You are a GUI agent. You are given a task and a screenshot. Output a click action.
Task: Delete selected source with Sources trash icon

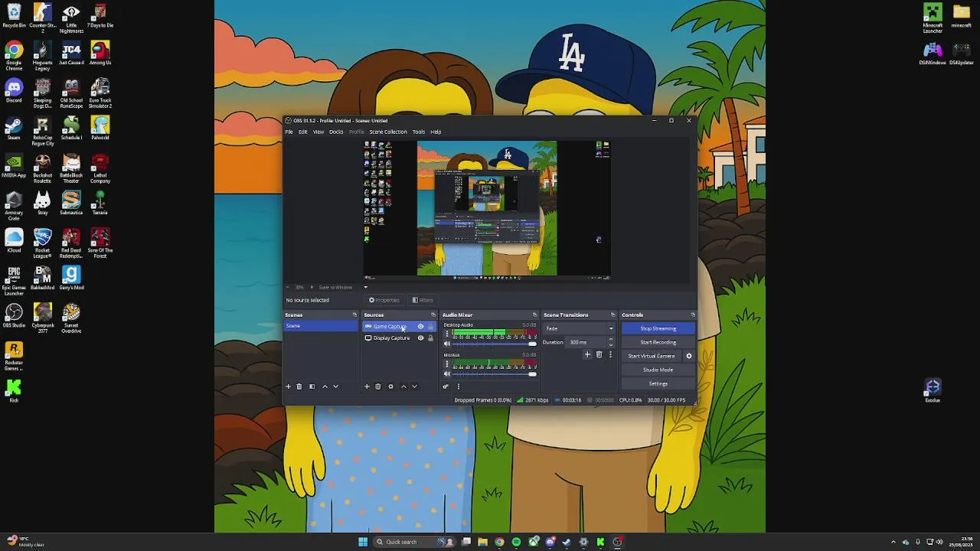click(377, 386)
